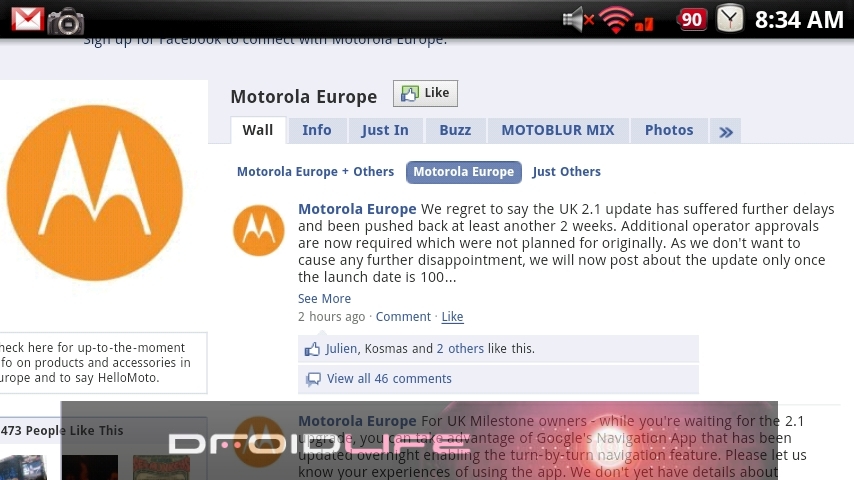Click the small Motorola avatar beside first post

[259, 230]
